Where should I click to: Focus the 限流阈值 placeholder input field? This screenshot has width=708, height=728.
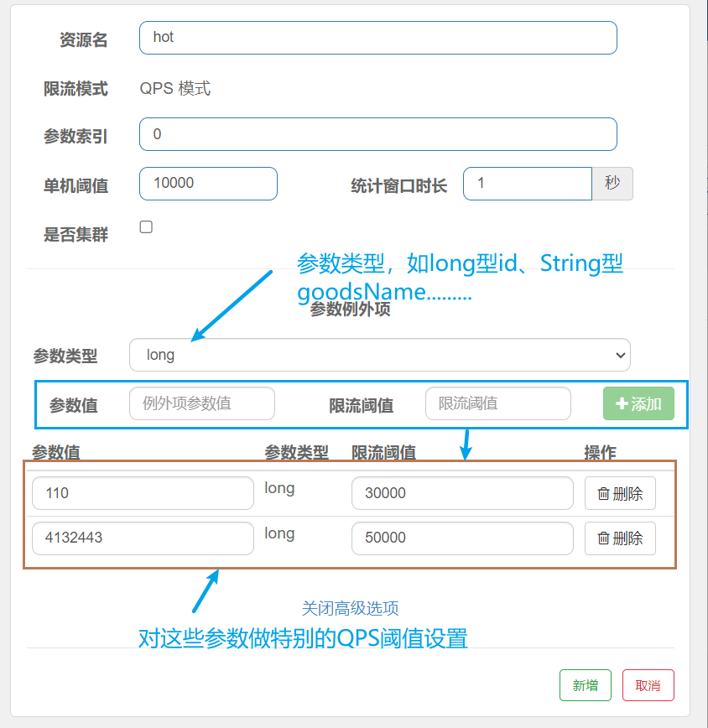(x=498, y=403)
